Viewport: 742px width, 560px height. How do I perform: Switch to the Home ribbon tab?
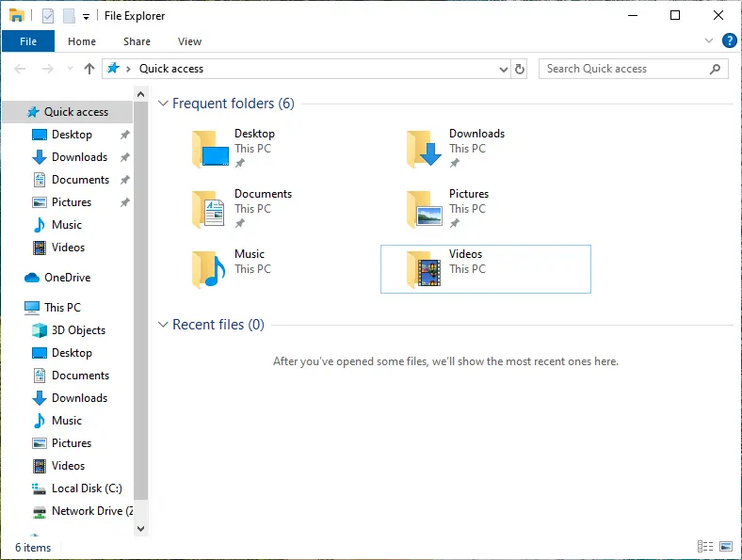(x=82, y=41)
